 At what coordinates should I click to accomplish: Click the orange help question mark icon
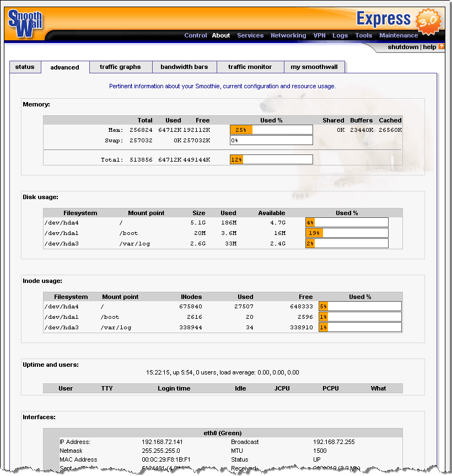pyautogui.click(x=442, y=46)
